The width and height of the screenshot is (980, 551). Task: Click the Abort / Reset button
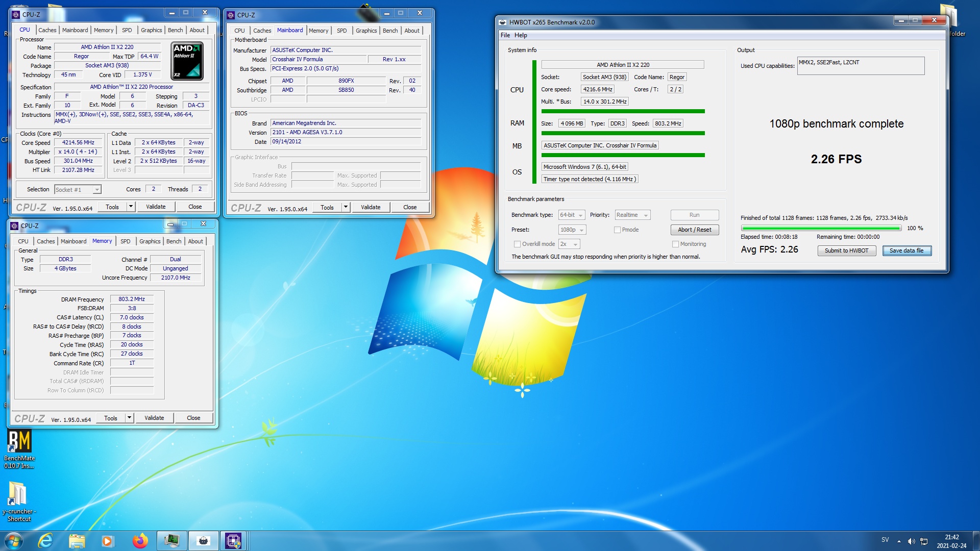pyautogui.click(x=695, y=230)
